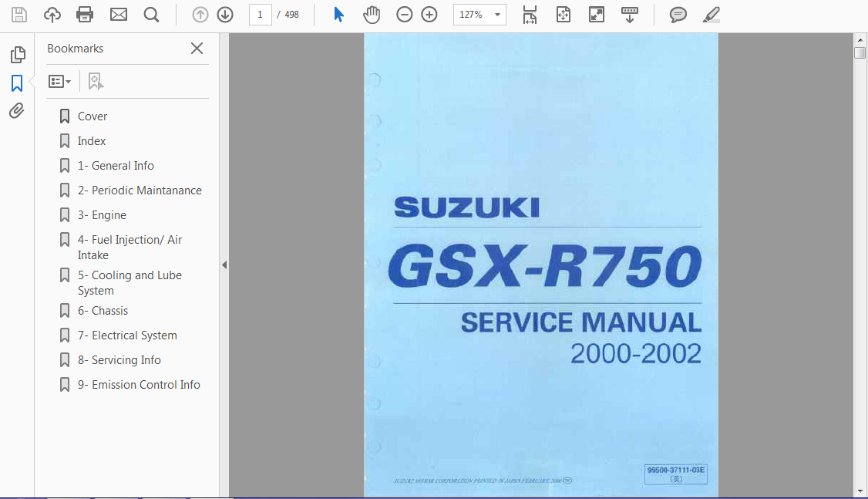Jump to 7- Electrical System bookmark
Screen dimensions: 868x499
pos(127,335)
